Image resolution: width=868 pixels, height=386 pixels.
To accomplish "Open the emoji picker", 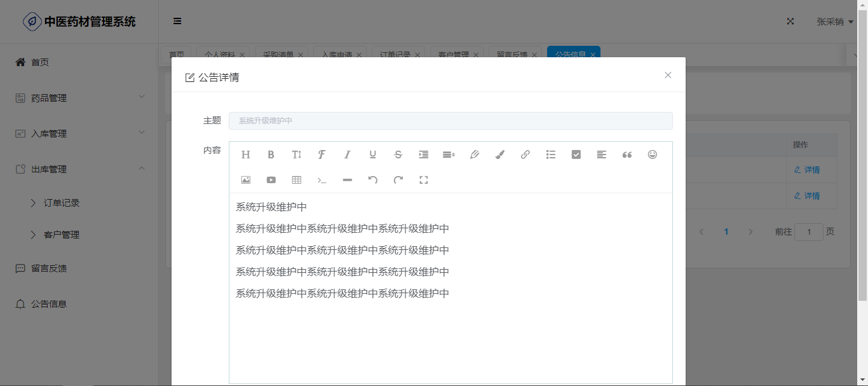I will coord(653,155).
